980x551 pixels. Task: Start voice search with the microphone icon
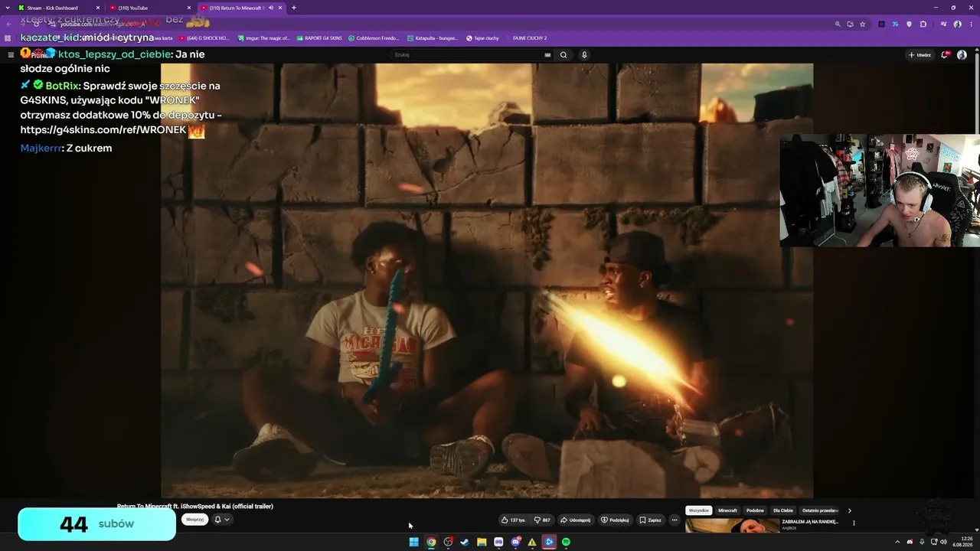[584, 55]
